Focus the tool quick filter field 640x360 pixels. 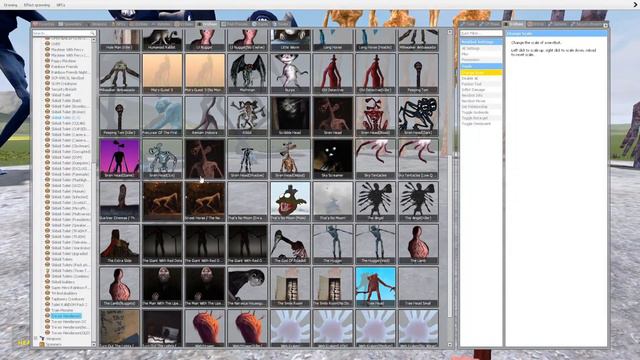[481, 33]
